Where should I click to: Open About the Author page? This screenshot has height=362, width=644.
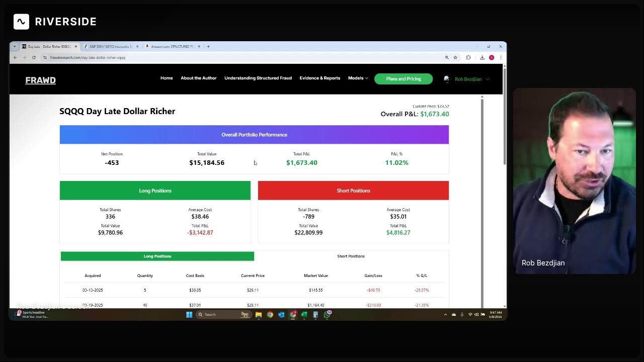[199, 78]
